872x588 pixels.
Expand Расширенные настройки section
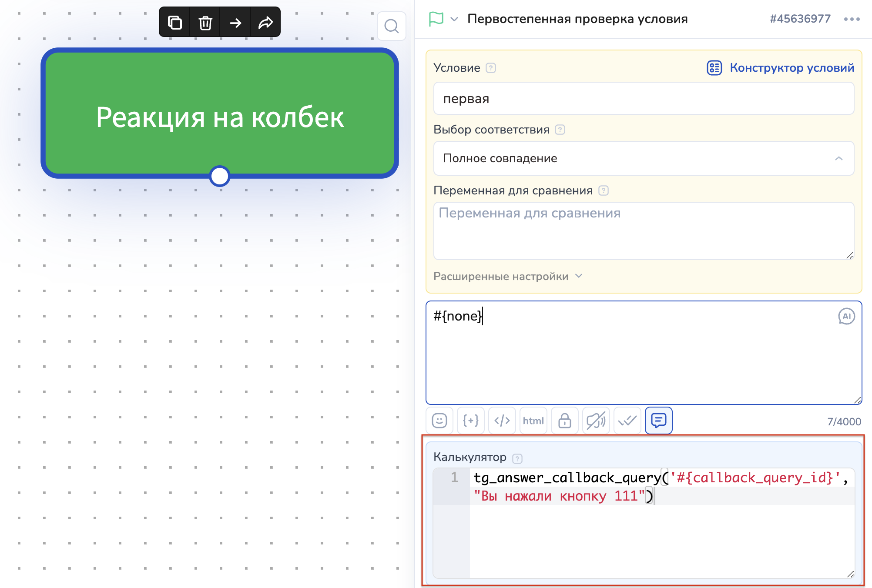pyautogui.click(x=507, y=277)
